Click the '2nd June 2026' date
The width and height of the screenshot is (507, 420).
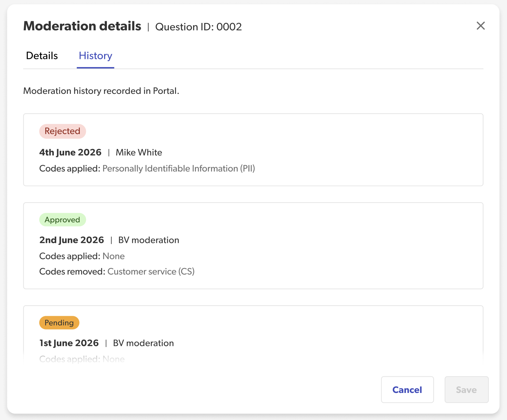click(72, 240)
